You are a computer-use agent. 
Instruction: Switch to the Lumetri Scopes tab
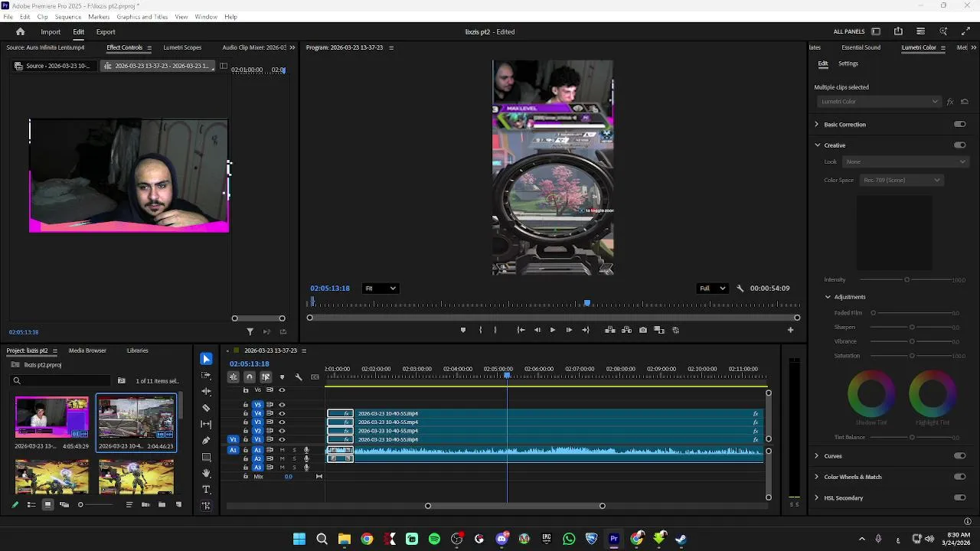point(181,47)
